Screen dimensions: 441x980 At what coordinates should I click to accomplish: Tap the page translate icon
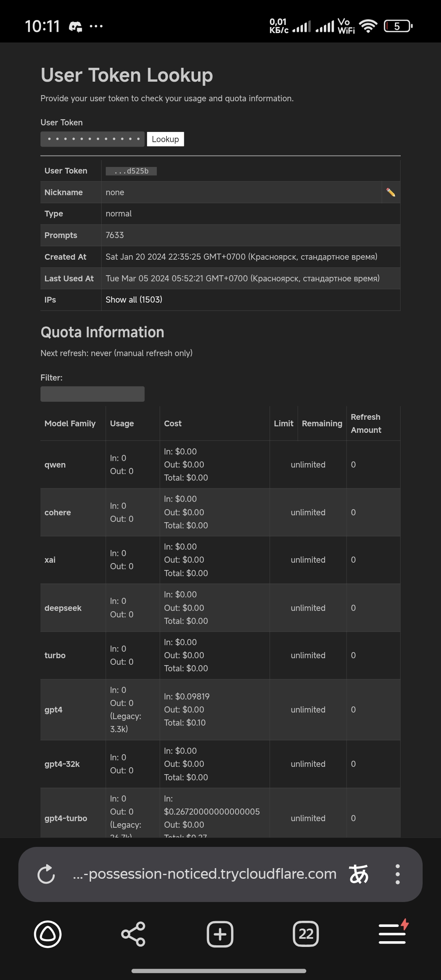(359, 874)
